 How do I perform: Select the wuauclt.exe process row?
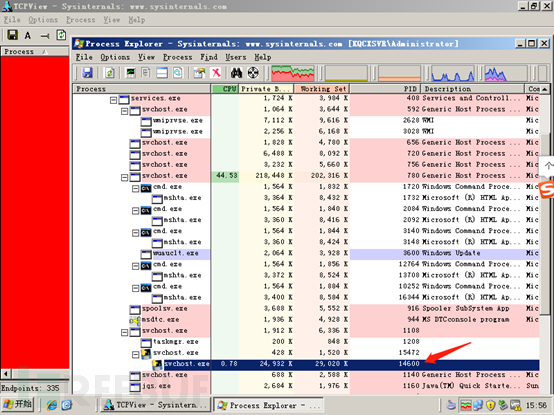pyautogui.click(x=306, y=253)
